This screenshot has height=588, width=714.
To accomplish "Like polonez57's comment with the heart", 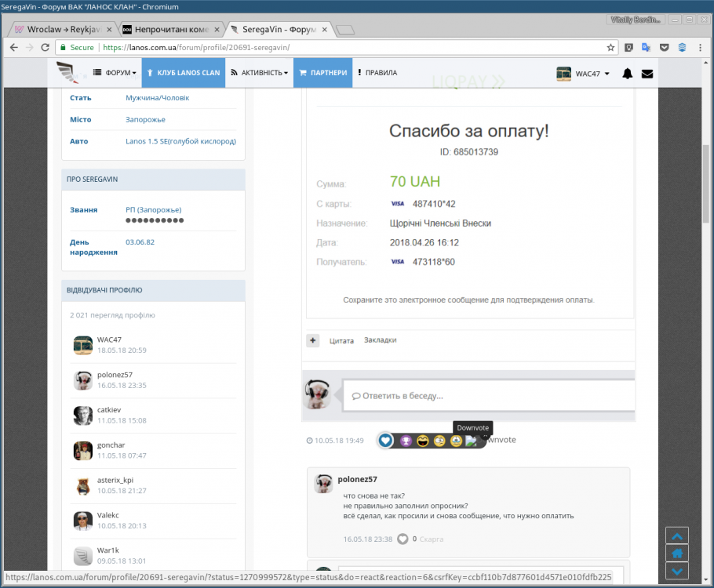I will tap(403, 539).
